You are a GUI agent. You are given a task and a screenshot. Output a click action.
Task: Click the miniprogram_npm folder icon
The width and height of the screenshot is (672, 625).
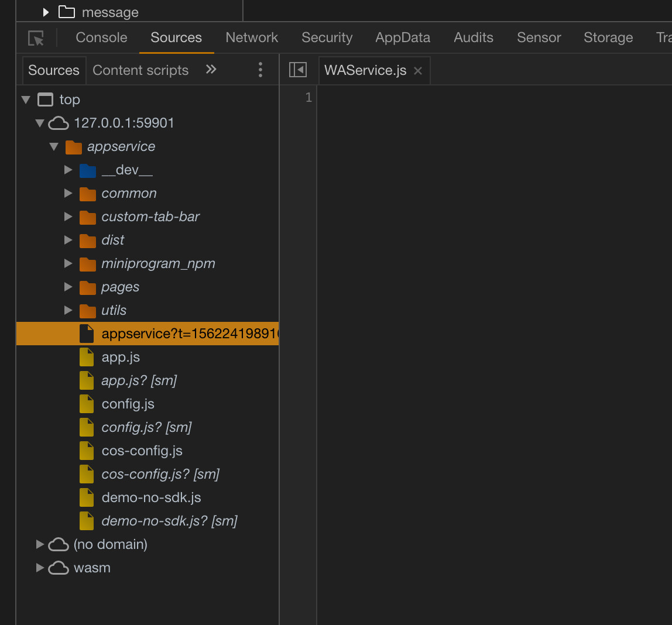coord(87,264)
